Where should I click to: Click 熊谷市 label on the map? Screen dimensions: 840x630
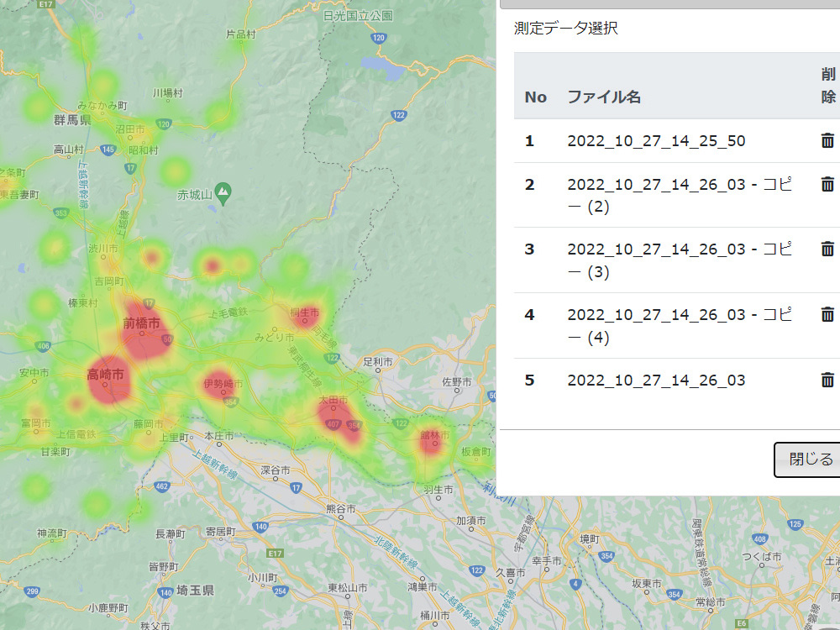tap(341, 508)
